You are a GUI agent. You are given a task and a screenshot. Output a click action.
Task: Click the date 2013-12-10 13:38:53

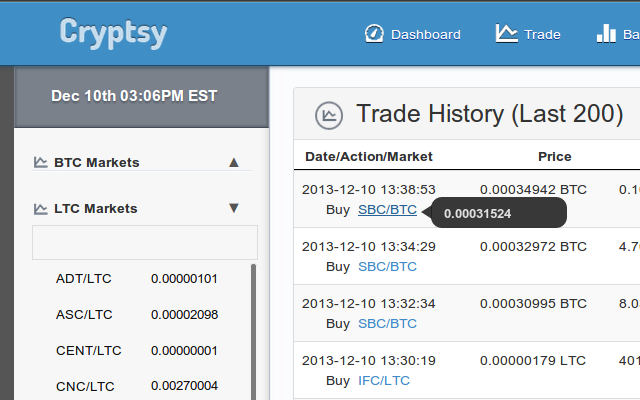tap(369, 190)
